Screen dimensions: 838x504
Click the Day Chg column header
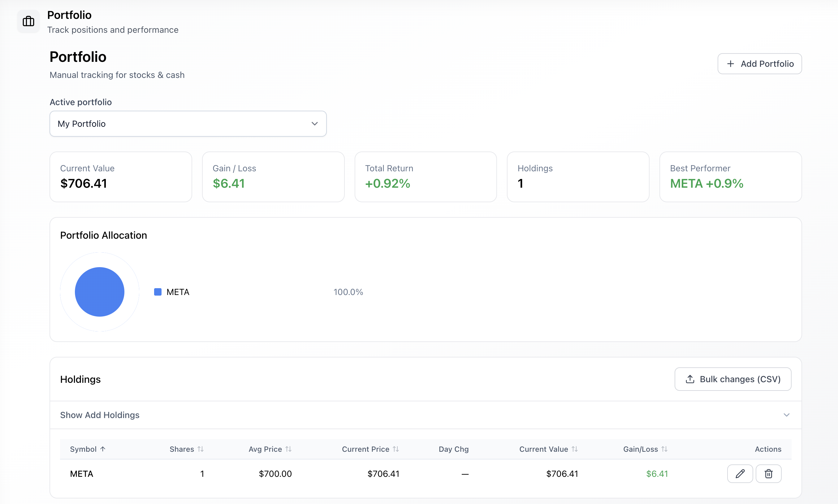click(453, 449)
